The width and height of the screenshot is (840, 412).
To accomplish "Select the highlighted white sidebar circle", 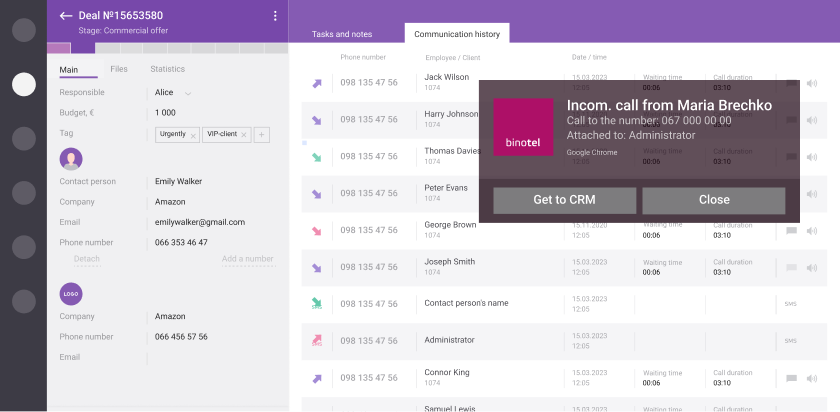I will click(x=24, y=84).
